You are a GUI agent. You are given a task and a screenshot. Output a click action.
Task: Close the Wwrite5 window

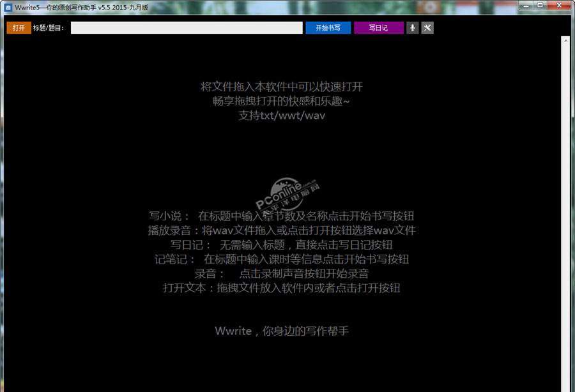point(559,5)
